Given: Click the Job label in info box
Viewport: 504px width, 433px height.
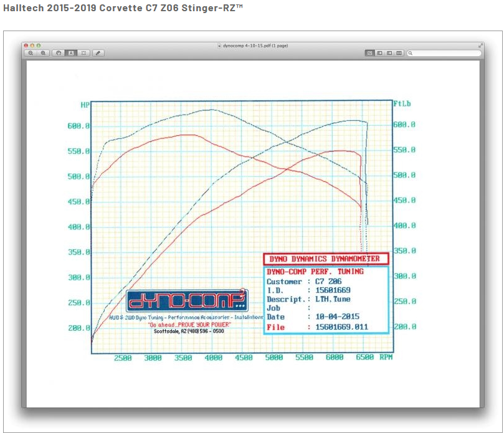Looking at the screenshot, I should click(x=273, y=308).
